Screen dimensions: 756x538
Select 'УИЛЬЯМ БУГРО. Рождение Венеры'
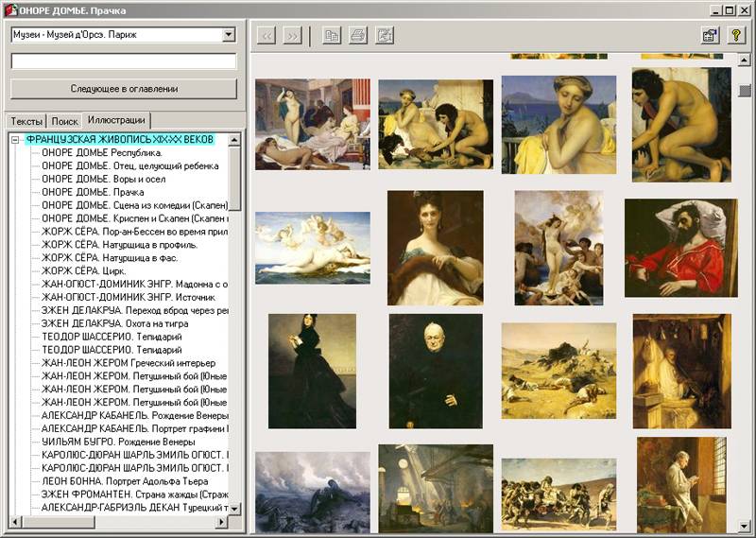[x=118, y=442]
